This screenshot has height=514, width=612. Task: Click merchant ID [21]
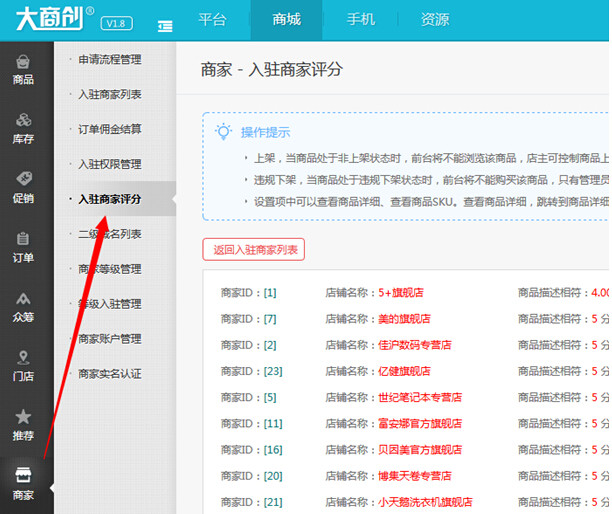[x=273, y=502]
